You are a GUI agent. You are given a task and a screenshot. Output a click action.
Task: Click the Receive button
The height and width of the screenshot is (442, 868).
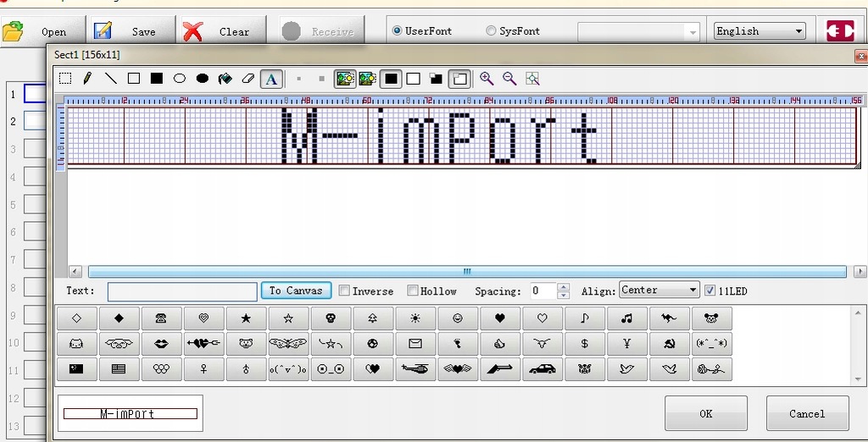click(x=322, y=31)
